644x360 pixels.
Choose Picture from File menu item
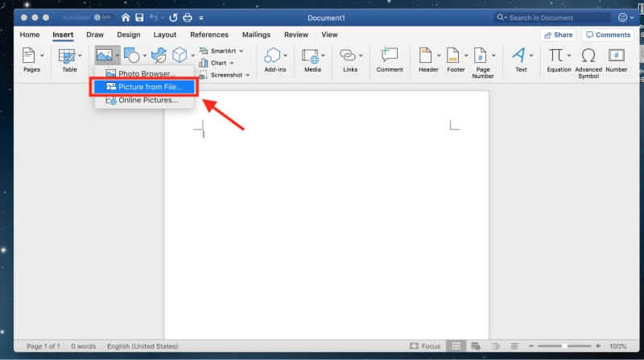pyautogui.click(x=144, y=87)
